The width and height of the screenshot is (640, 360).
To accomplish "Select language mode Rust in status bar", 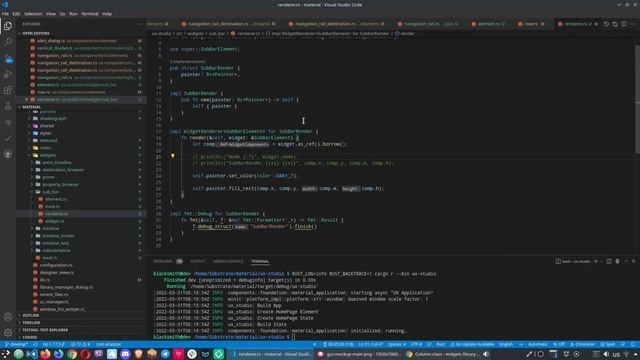I will tap(440, 344).
